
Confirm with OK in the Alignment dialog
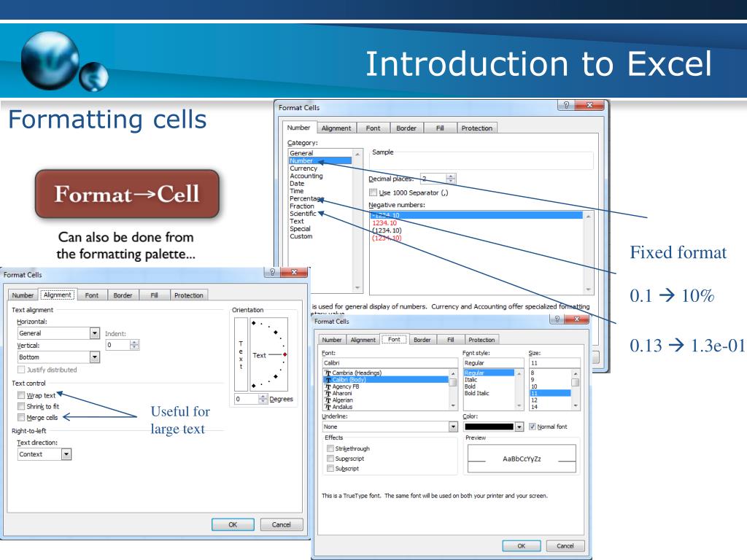tap(233, 524)
